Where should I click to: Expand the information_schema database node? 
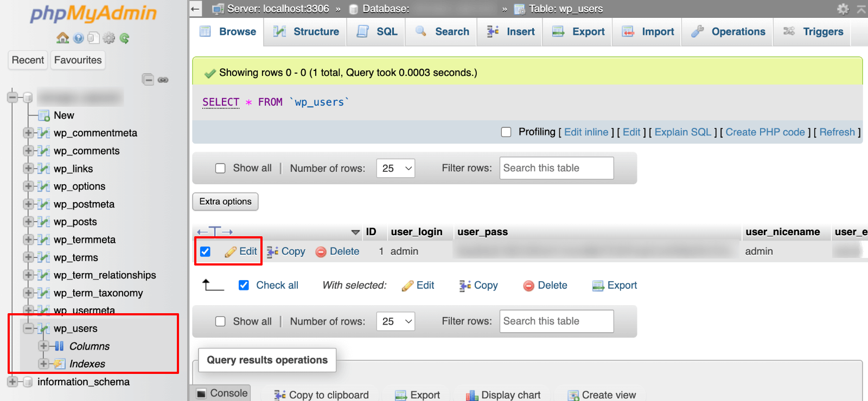[12, 381]
